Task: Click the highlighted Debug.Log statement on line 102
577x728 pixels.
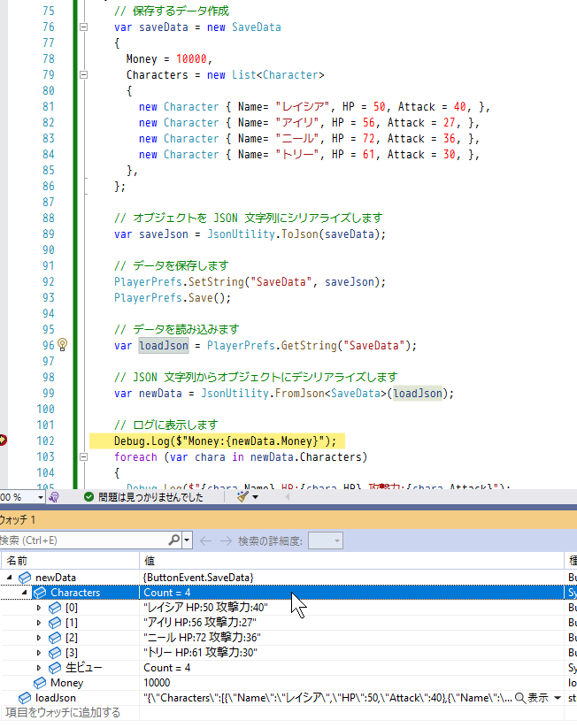Action: click(x=226, y=441)
